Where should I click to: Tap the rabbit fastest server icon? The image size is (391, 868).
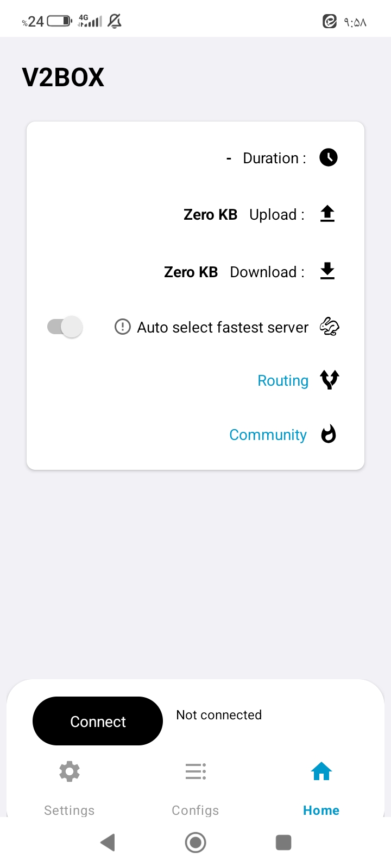coord(329,327)
